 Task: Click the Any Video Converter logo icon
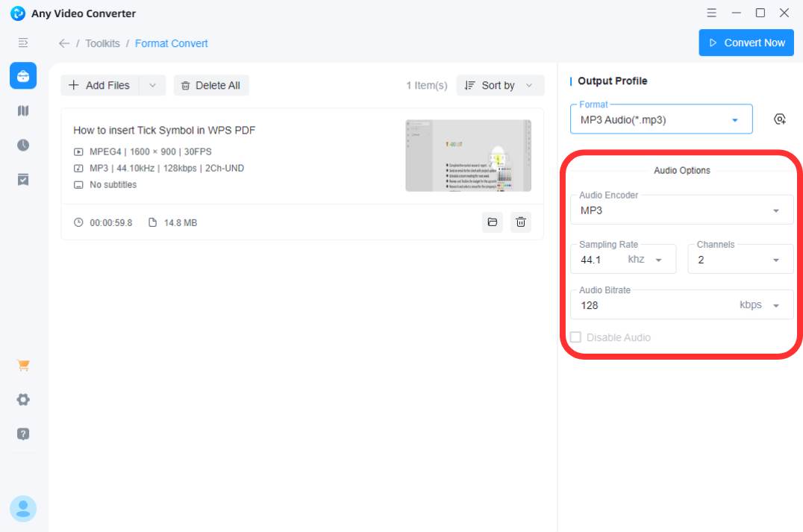(17, 13)
